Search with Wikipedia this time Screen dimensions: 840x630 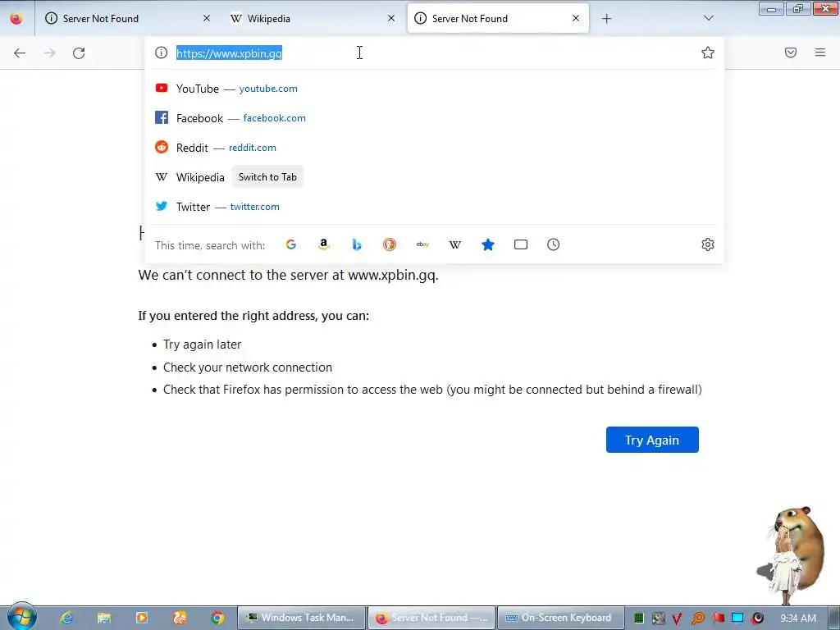[x=454, y=244]
